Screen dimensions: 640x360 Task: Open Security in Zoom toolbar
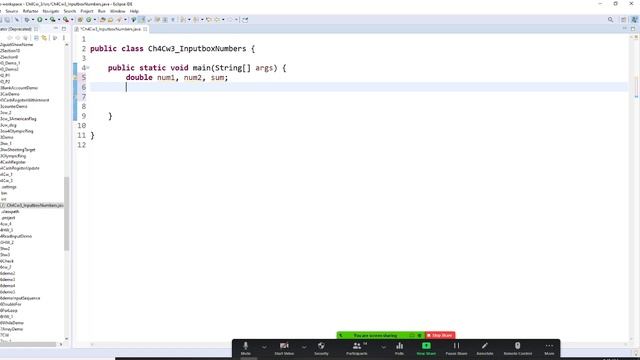tap(321, 349)
